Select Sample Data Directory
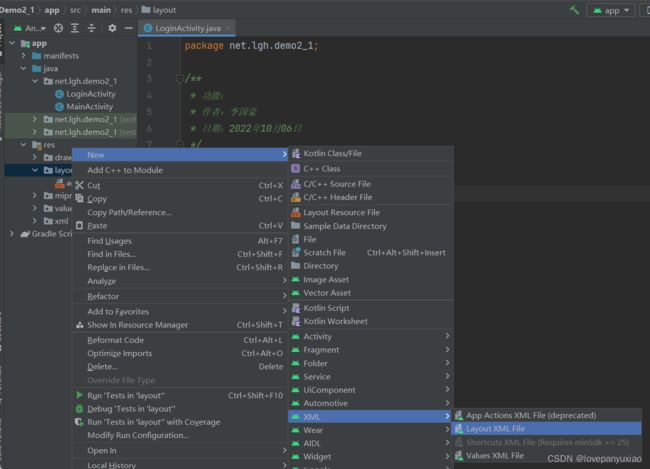The image size is (650, 469). (x=371, y=226)
